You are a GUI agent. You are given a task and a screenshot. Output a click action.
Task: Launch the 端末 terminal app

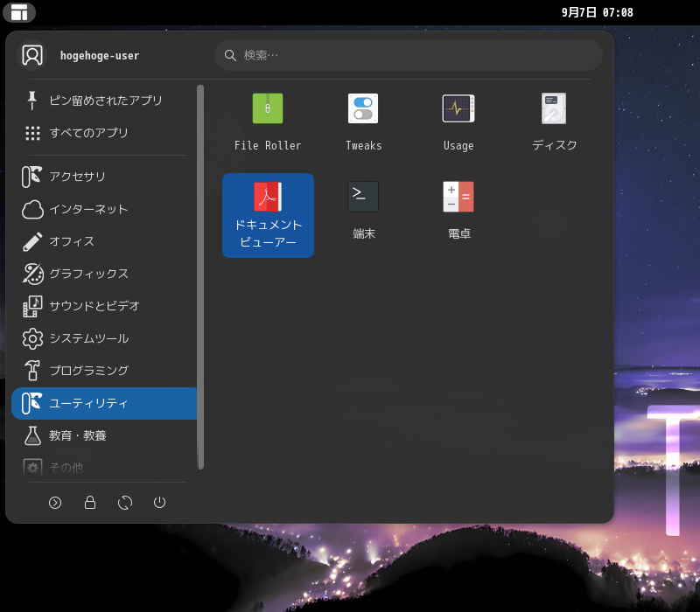(x=363, y=211)
